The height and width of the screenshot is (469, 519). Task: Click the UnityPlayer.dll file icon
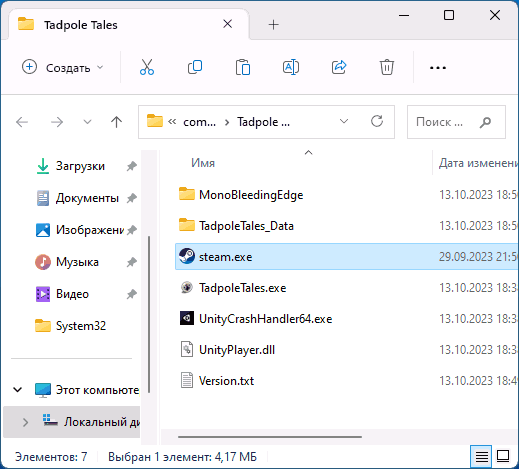(x=187, y=349)
